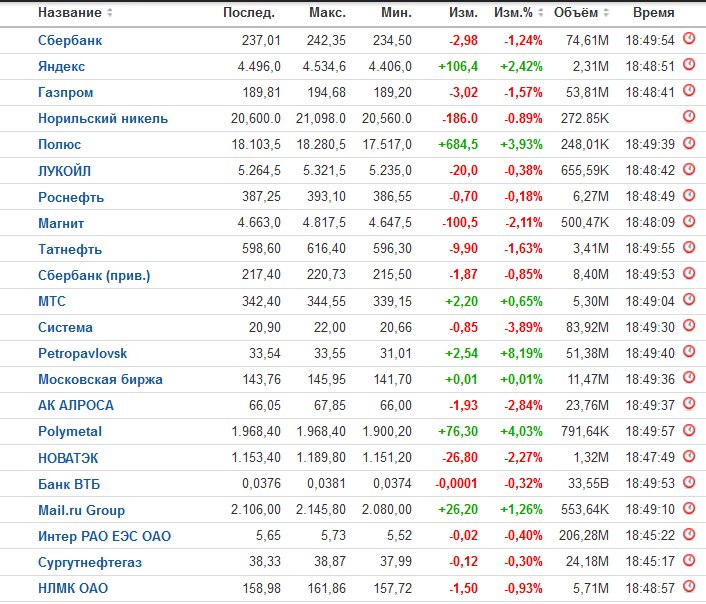Viewport: 706px width, 604px height.
Task: Open the Mail.ru Group stock link
Action: tap(81, 510)
